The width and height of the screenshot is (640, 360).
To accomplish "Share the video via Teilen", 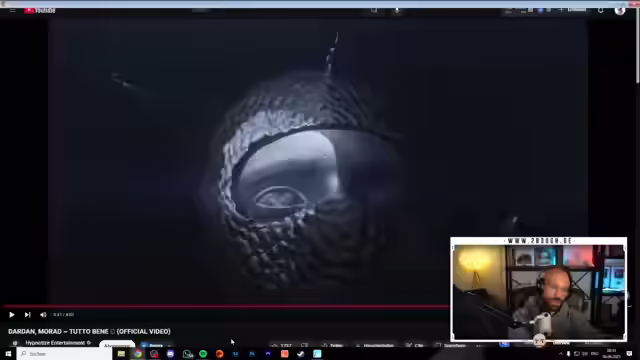I will pyautogui.click(x=332, y=345).
